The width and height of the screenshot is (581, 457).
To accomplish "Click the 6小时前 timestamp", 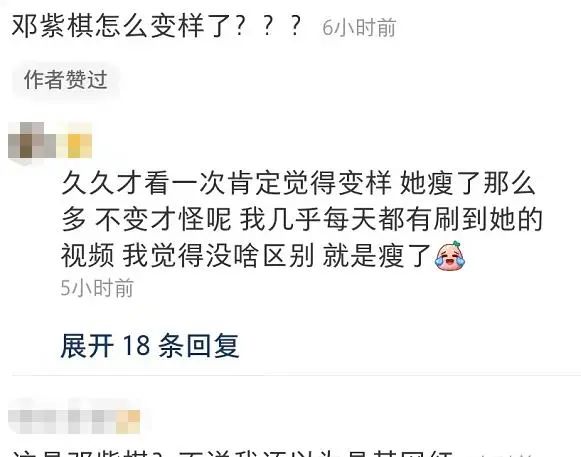I will [x=359, y=28].
